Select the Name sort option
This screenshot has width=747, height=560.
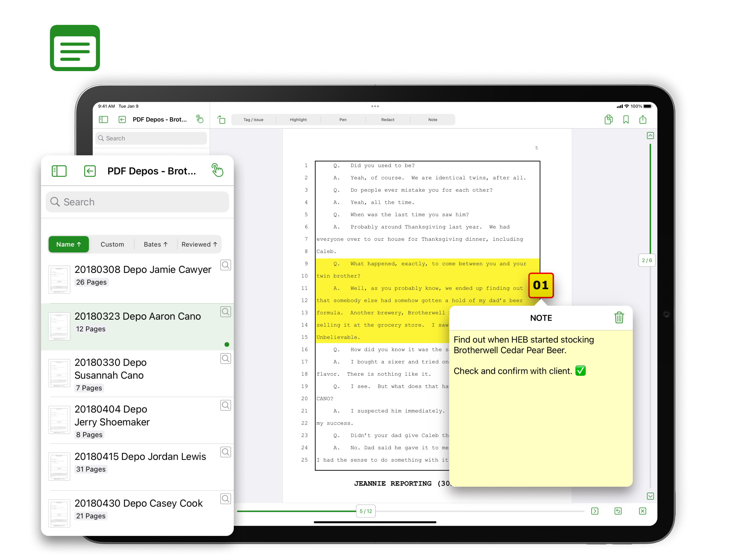[69, 244]
